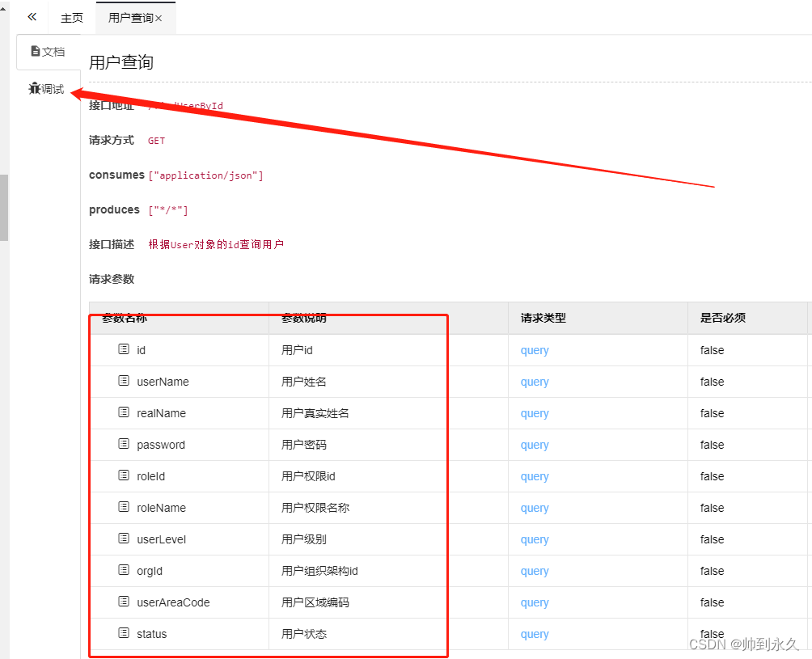Click the query link in the userAreaCode row
The width and height of the screenshot is (812, 659).
click(534, 602)
